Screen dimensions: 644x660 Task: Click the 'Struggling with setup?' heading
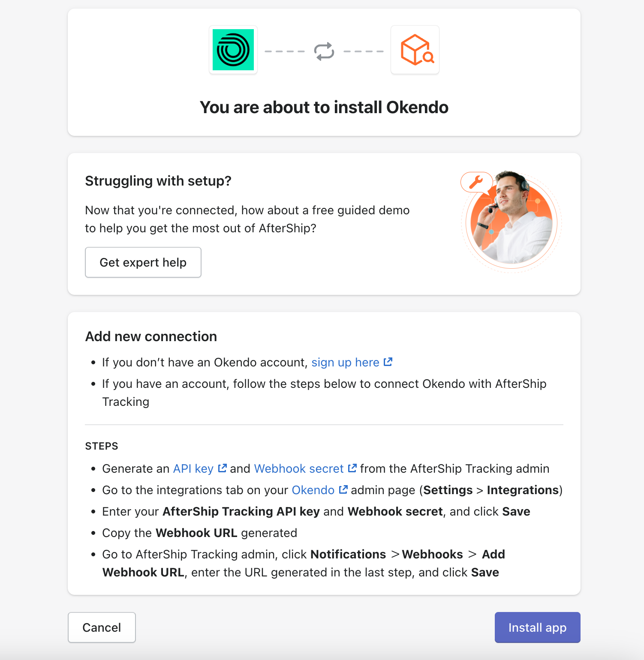(157, 181)
